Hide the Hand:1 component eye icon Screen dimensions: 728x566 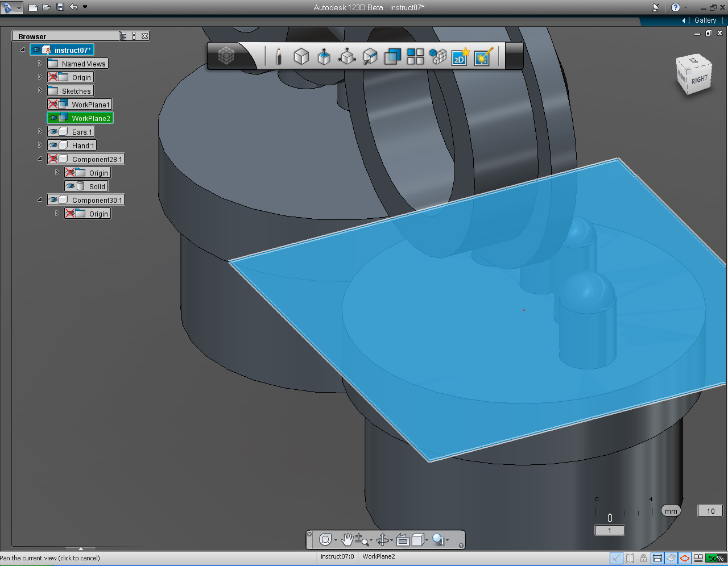(53, 145)
